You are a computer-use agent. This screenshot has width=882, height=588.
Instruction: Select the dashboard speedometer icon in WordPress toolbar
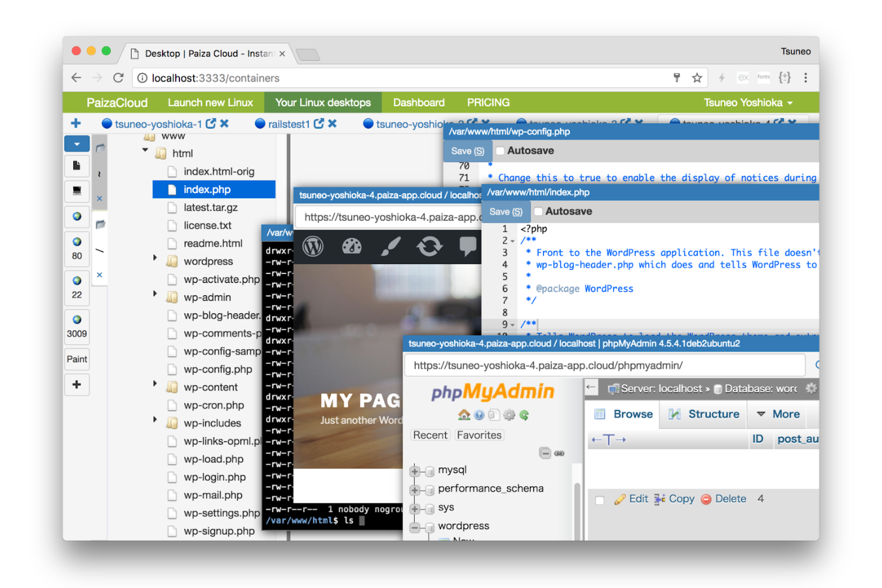coord(352,246)
